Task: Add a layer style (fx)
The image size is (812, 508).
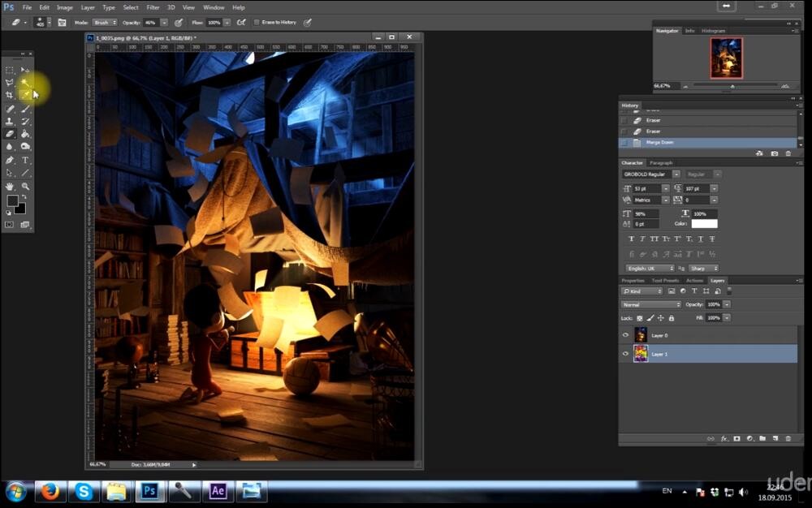Action: click(x=724, y=439)
